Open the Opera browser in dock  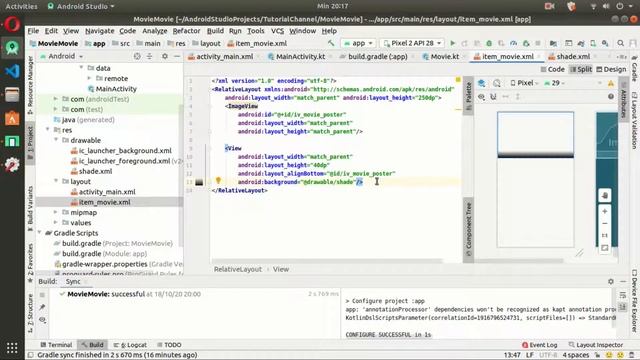12,24
